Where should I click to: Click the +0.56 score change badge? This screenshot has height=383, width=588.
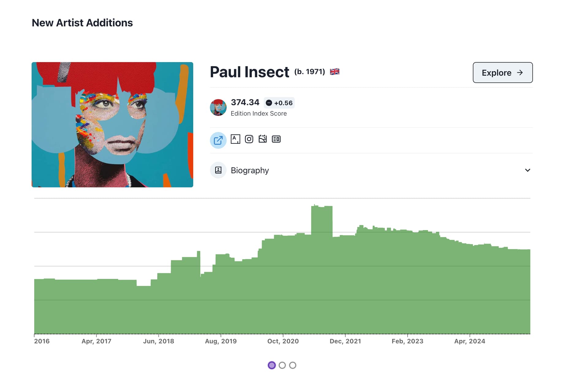pyautogui.click(x=279, y=103)
